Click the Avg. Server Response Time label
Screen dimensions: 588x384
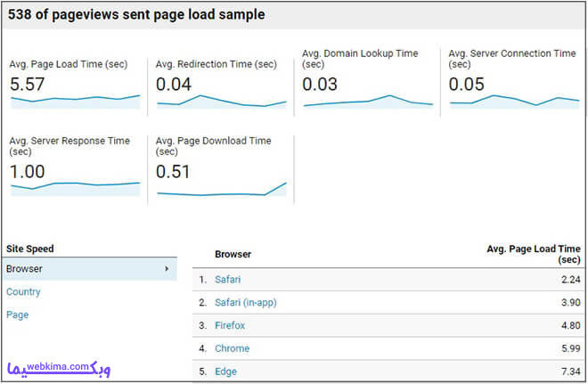[69, 146]
